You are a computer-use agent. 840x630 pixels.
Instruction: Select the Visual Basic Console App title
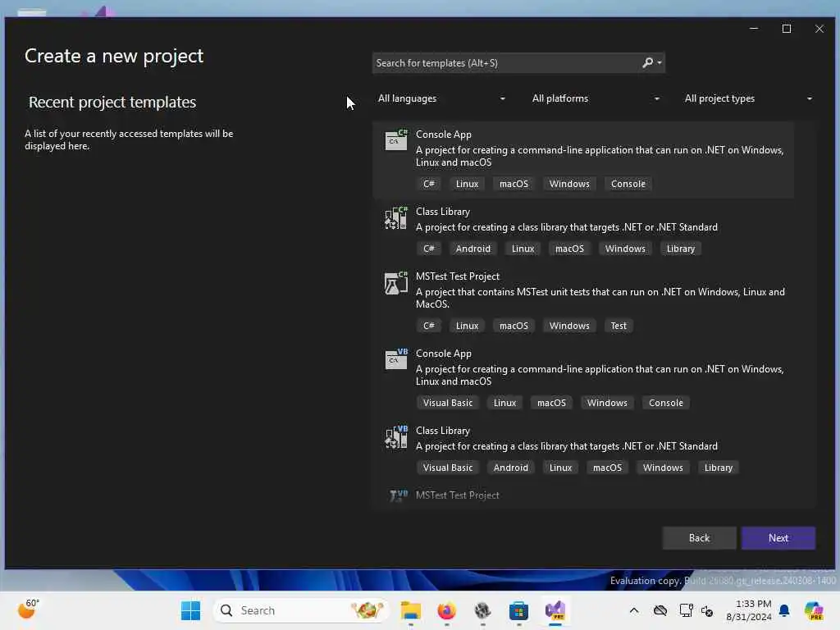coord(444,354)
